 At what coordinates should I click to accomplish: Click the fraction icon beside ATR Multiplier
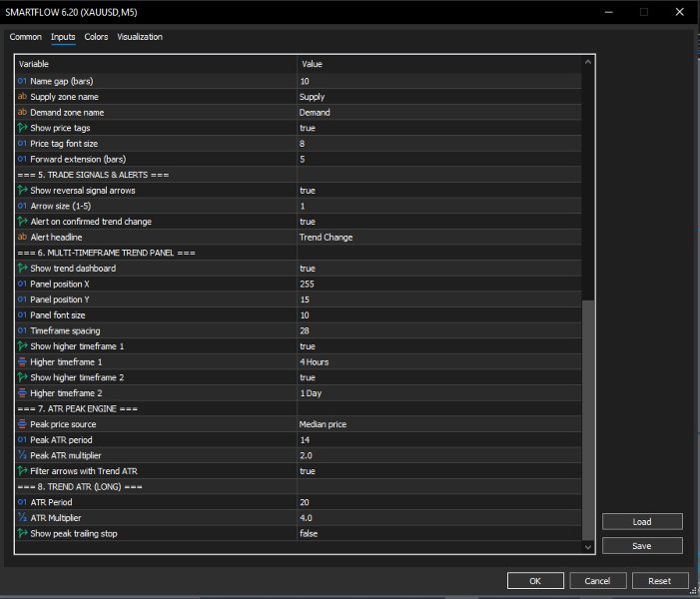tap(22, 518)
